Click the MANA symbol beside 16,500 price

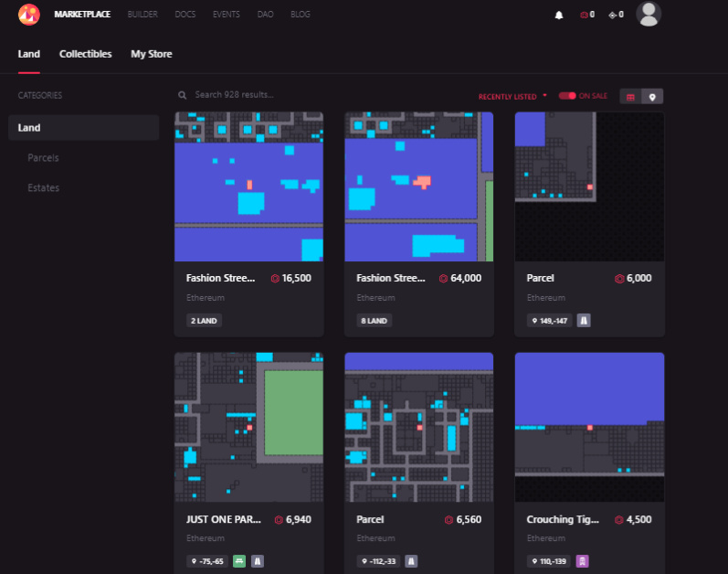point(275,278)
